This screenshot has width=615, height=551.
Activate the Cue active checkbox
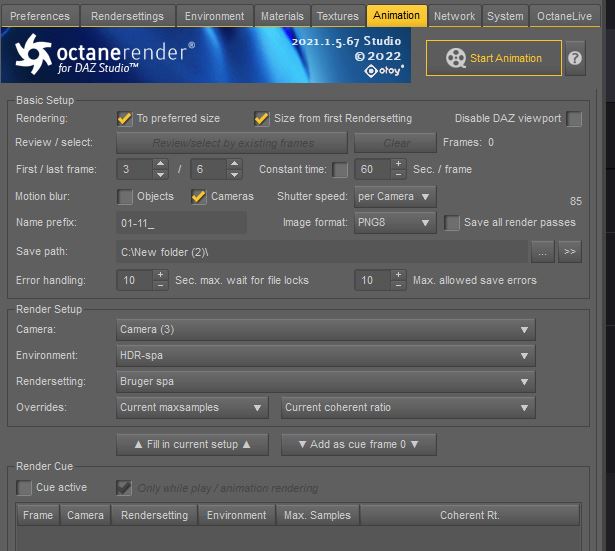point(24,488)
